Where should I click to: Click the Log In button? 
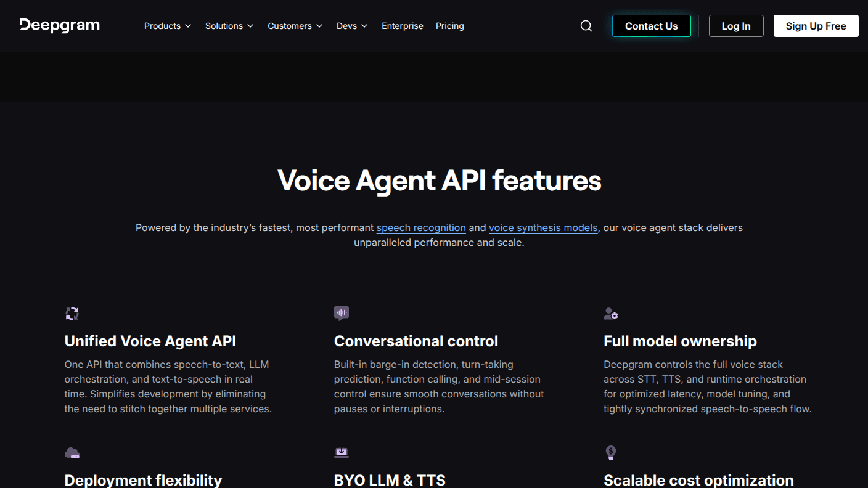[x=736, y=26]
